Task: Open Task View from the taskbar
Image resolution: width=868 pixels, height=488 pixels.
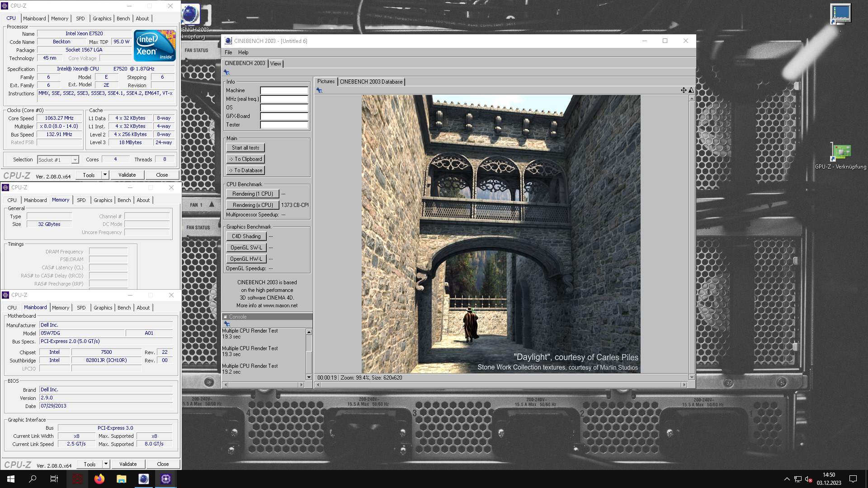Action: click(54, 479)
